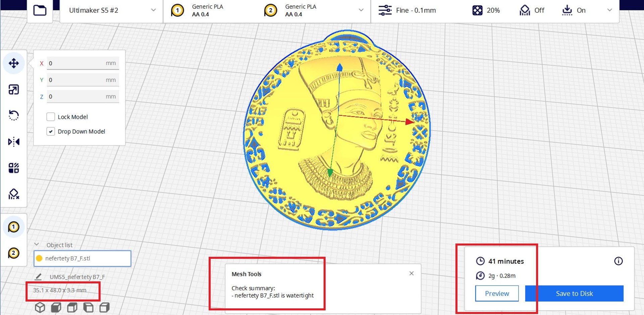Click the infill 20% icon
644x315 pixels.
tap(477, 10)
